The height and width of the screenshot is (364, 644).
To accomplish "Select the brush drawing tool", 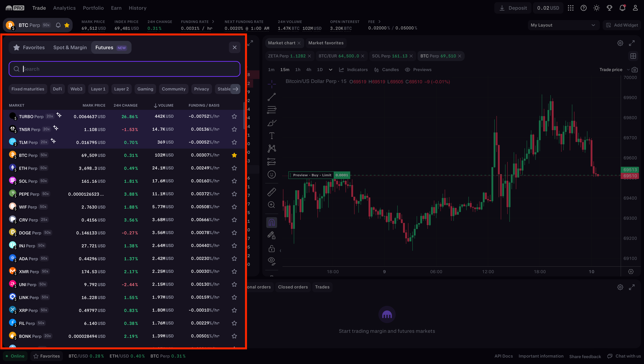I will (x=272, y=123).
